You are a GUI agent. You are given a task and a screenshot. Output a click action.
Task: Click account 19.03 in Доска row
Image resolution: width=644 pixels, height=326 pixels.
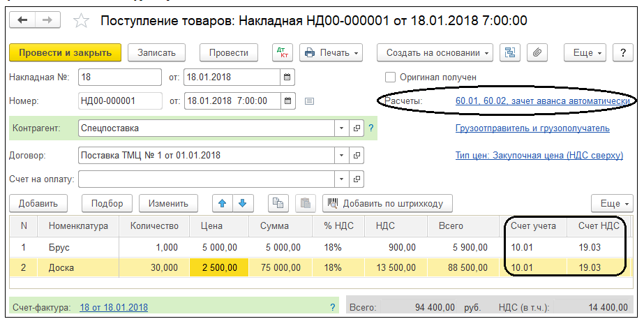[x=599, y=267]
